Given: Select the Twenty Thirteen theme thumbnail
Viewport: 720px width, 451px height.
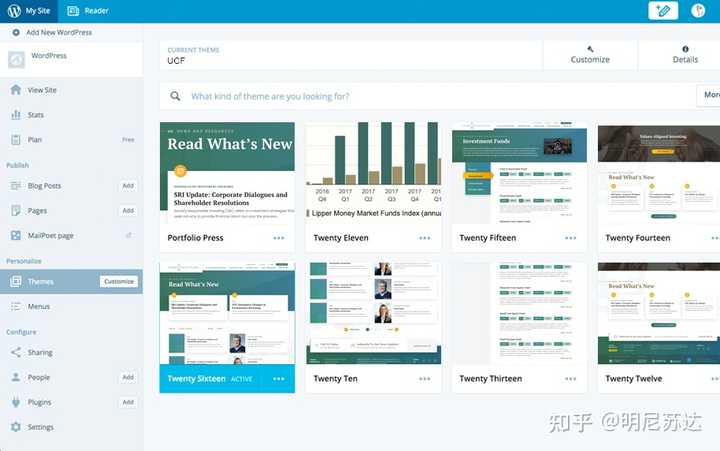Looking at the screenshot, I should (519, 314).
